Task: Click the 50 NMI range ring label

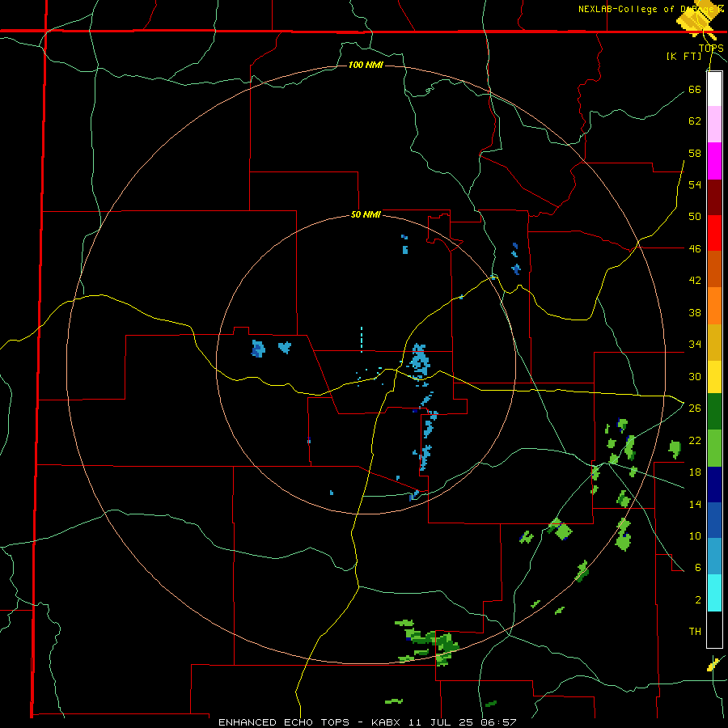Action: click(x=366, y=214)
